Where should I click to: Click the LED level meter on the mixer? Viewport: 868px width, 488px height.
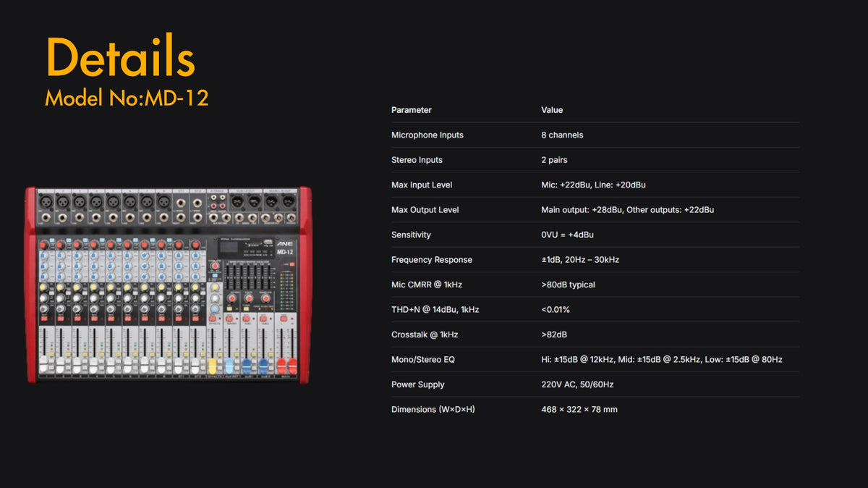coord(286,289)
